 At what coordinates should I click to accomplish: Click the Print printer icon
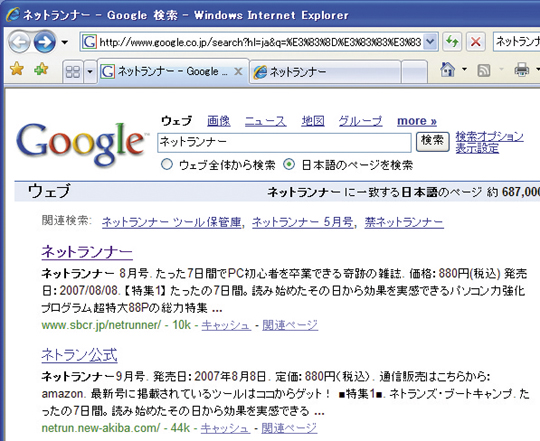pyautogui.click(x=521, y=70)
